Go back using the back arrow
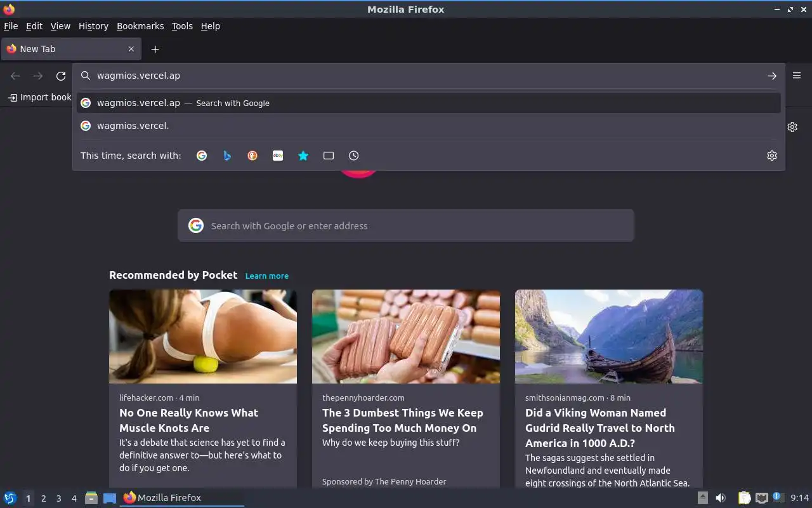Viewport: 812px width, 508px height. 15,76
